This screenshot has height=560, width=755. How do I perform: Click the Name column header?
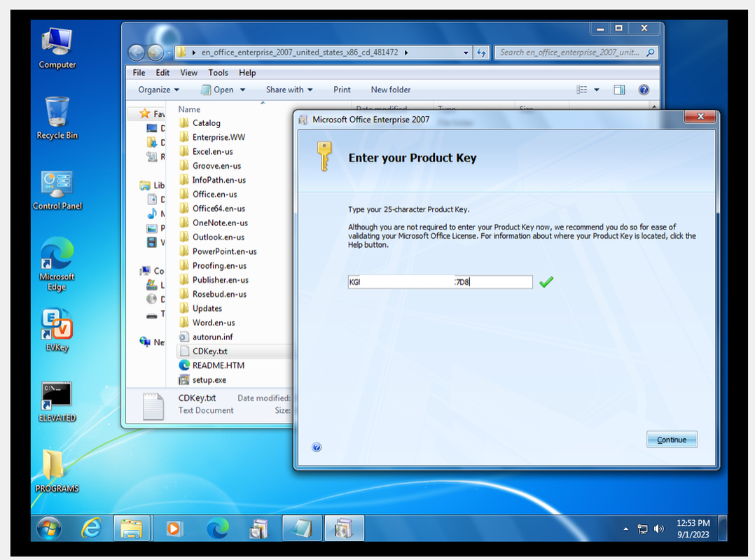point(189,109)
